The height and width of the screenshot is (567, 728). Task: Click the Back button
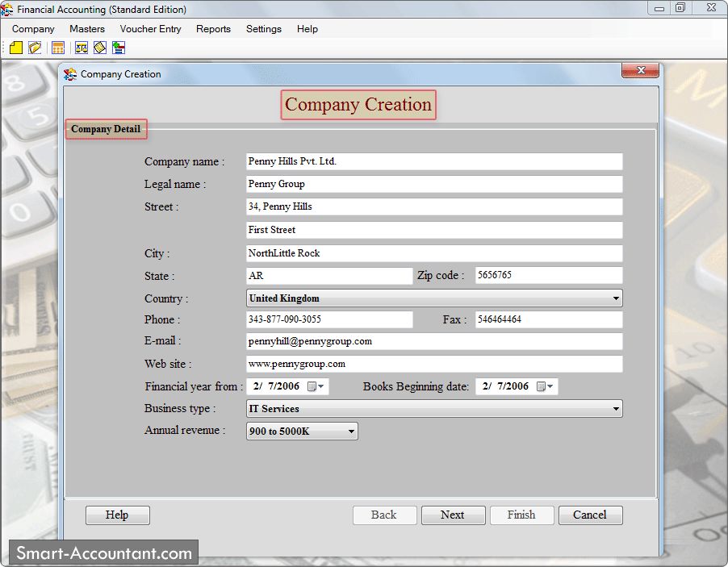click(x=384, y=515)
